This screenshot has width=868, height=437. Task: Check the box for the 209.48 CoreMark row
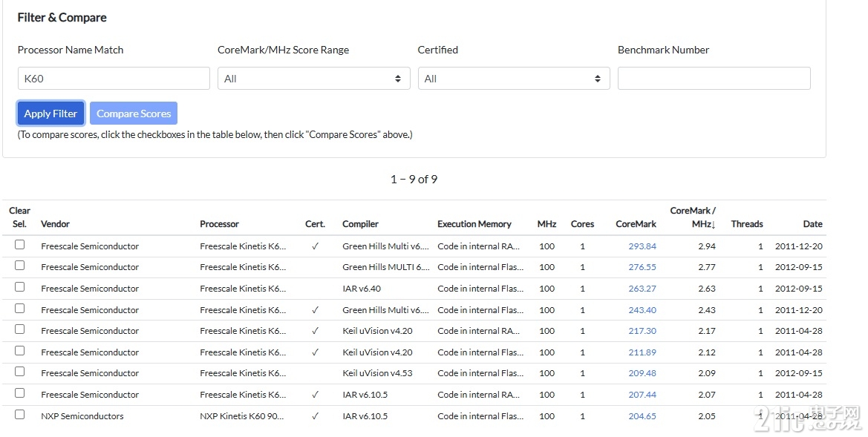20,372
